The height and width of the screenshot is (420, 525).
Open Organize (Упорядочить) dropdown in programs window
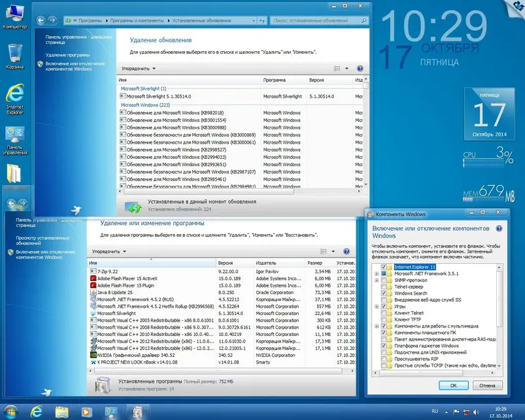coord(109,251)
